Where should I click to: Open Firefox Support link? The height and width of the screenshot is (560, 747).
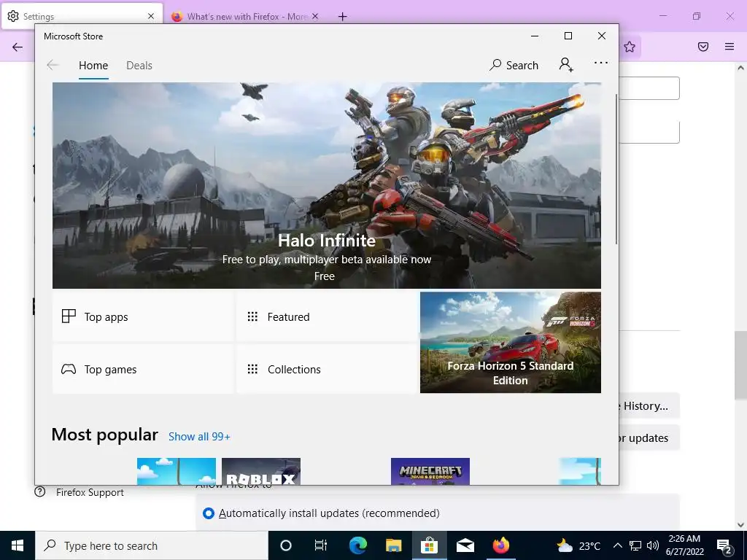tap(79, 492)
